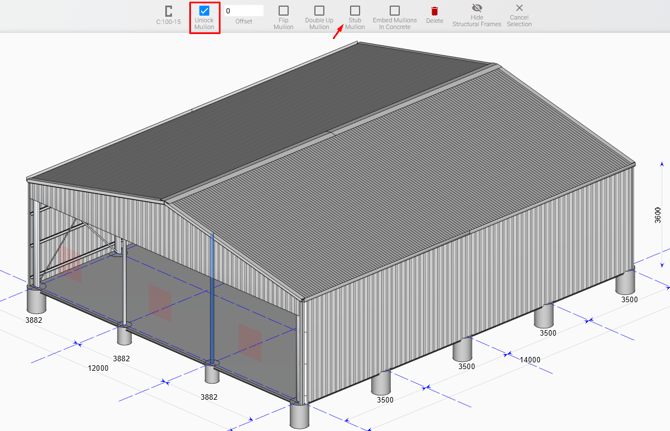Hide structural frames with the eye icon
Screen dimensions: 670x431
coord(477,9)
